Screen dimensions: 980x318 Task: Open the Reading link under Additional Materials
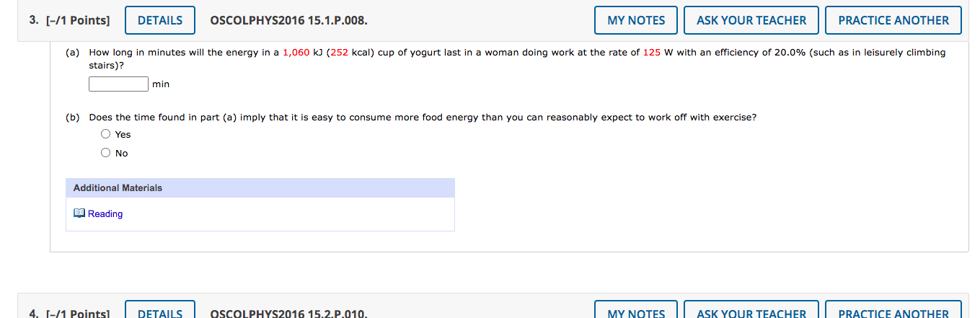click(x=105, y=214)
